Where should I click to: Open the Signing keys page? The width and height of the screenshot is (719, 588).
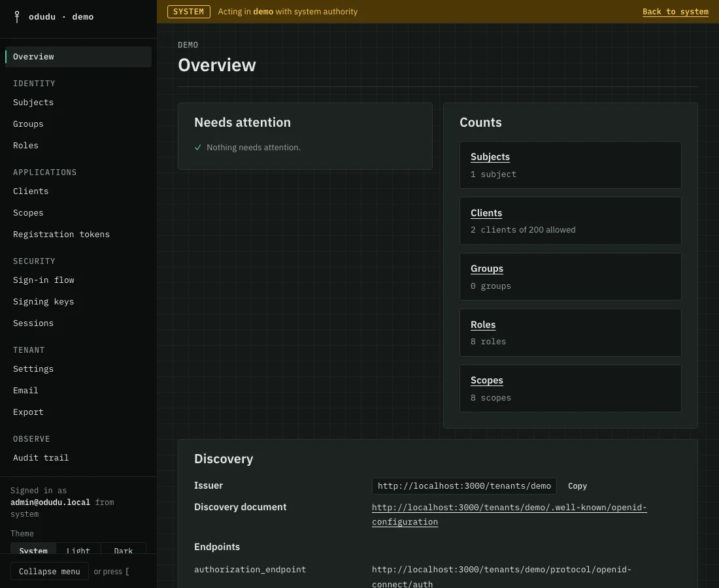click(44, 302)
